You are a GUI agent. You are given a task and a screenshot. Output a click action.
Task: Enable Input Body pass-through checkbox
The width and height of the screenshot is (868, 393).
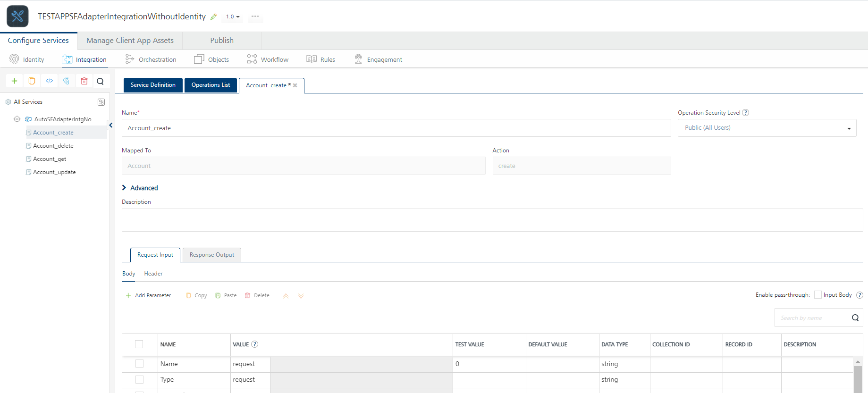coord(818,295)
